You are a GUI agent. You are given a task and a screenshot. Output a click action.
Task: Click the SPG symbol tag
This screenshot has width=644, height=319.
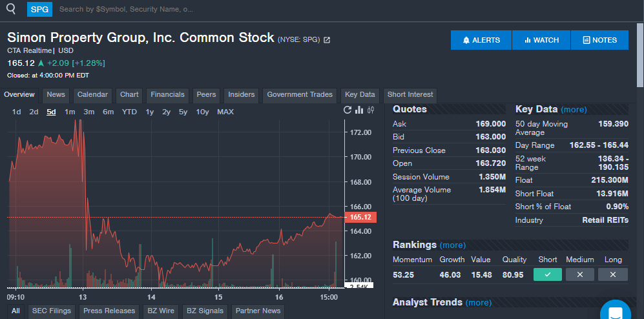pos(40,9)
